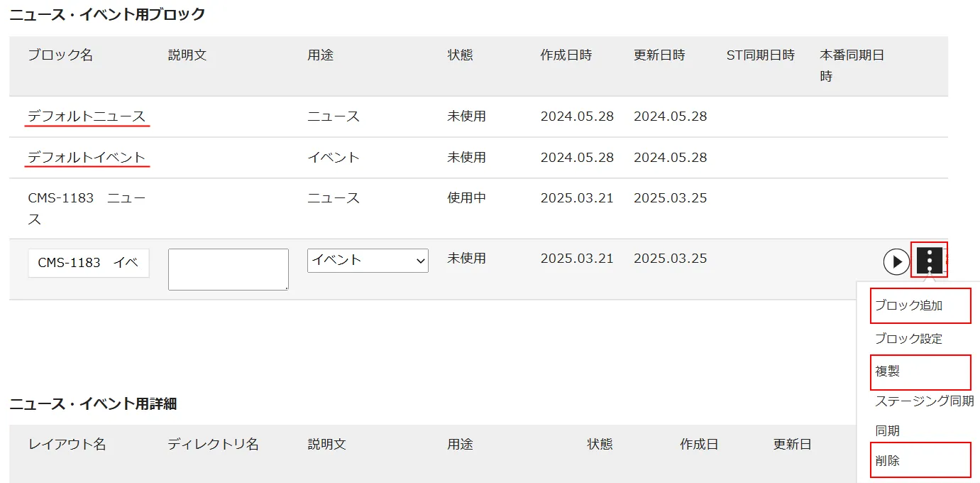Open the three-dot kebab menu button
This screenshot has width=980, height=483.
(929, 261)
